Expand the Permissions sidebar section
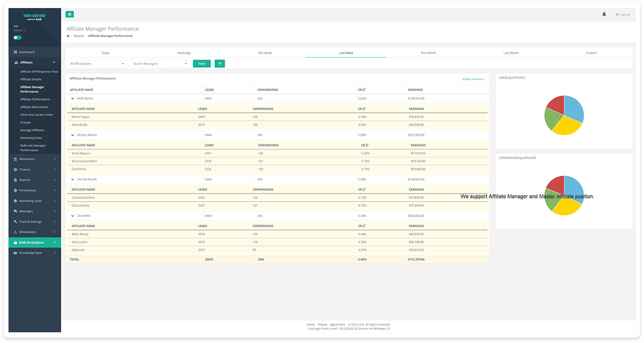The image size is (644, 343). pyautogui.click(x=34, y=190)
